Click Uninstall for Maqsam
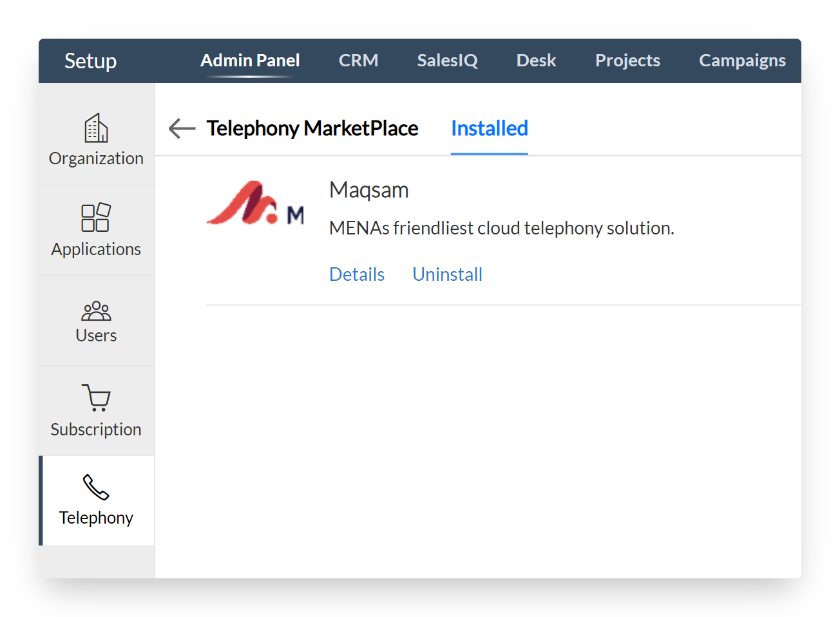 pos(447,274)
